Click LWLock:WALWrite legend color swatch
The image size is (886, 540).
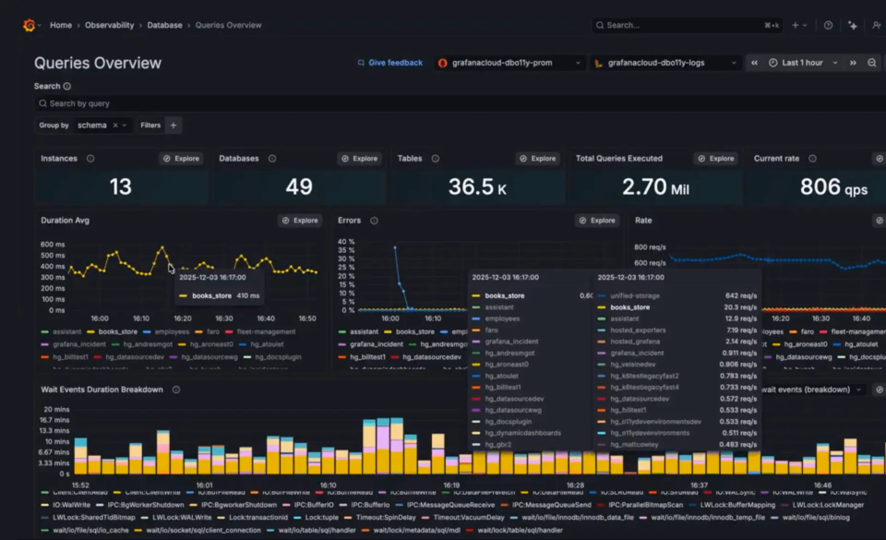pyautogui.click(x=145, y=517)
